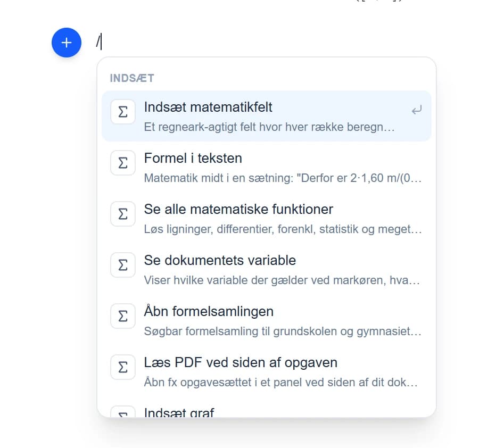The width and height of the screenshot is (479, 448).
Task: Open Åbn formelsamlingen entry
Action: pyautogui.click(x=267, y=320)
